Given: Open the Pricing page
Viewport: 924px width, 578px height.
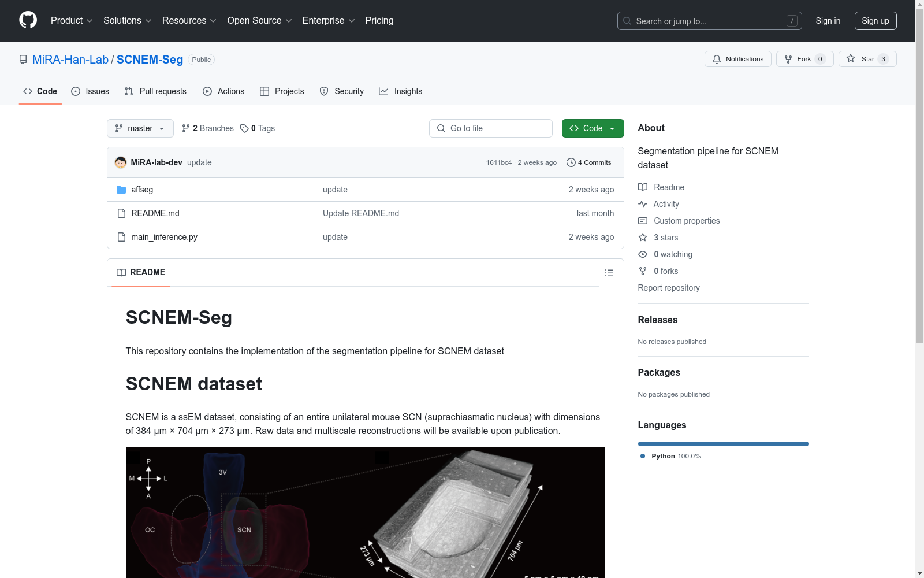Looking at the screenshot, I should tap(379, 21).
